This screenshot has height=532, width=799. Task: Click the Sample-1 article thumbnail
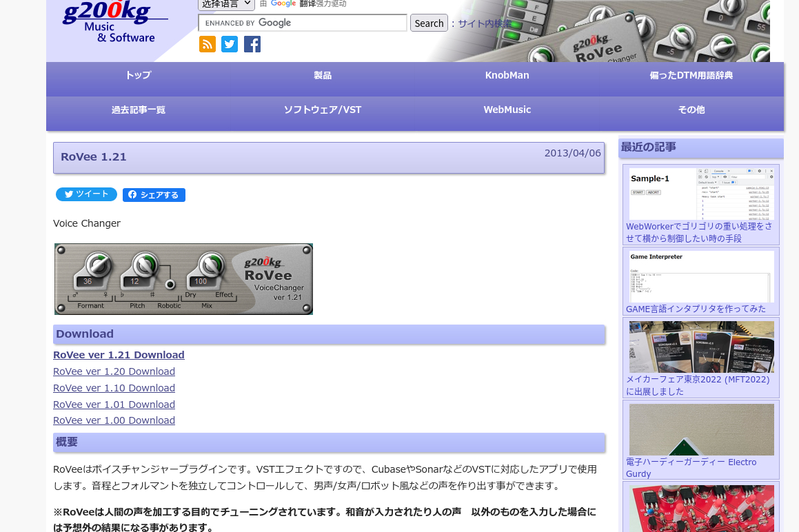pyautogui.click(x=701, y=194)
